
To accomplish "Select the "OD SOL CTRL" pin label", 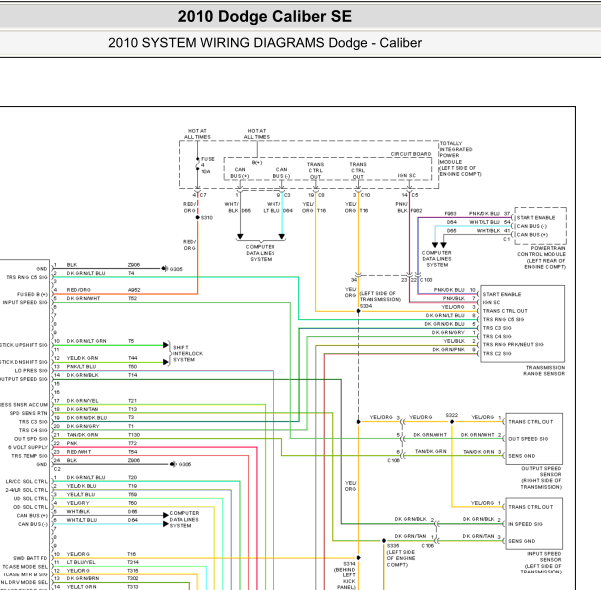I will pyautogui.click(x=31, y=507).
